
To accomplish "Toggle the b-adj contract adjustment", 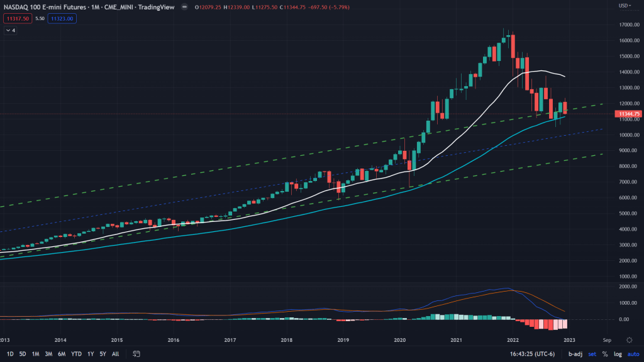I will tap(575, 354).
